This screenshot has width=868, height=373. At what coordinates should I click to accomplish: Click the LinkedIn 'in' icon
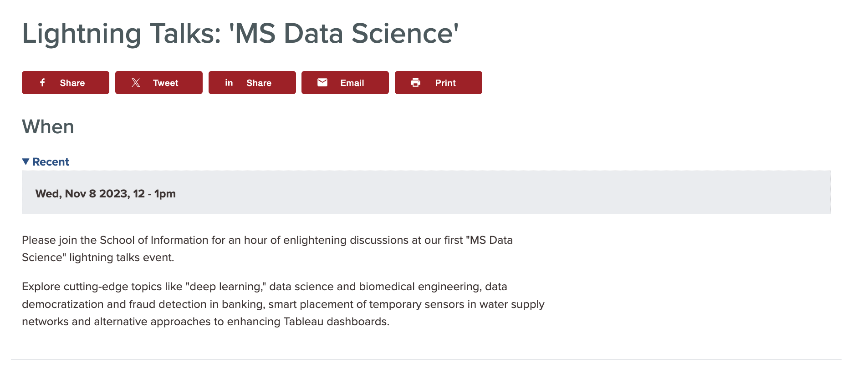pyautogui.click(x=229, y=82)
